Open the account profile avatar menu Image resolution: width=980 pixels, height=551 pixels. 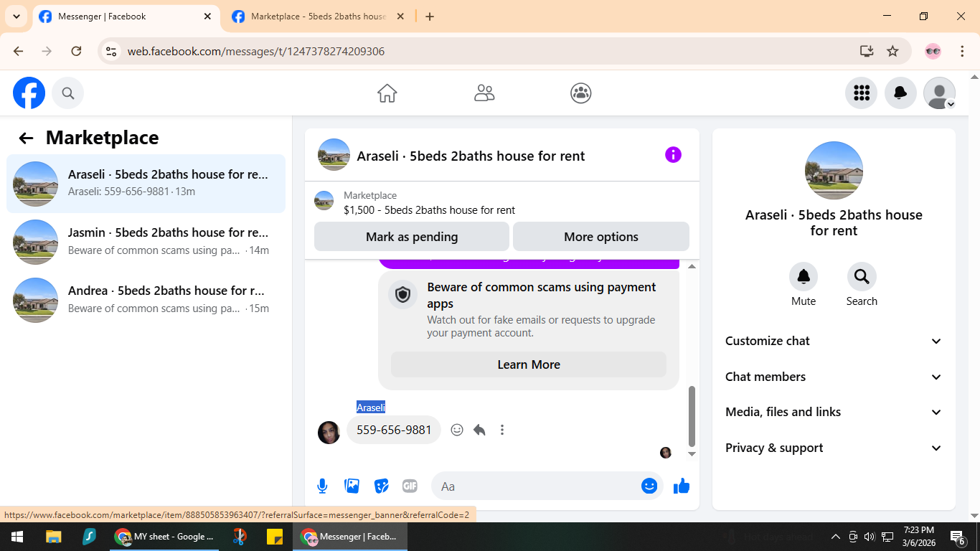pos(939,93)
